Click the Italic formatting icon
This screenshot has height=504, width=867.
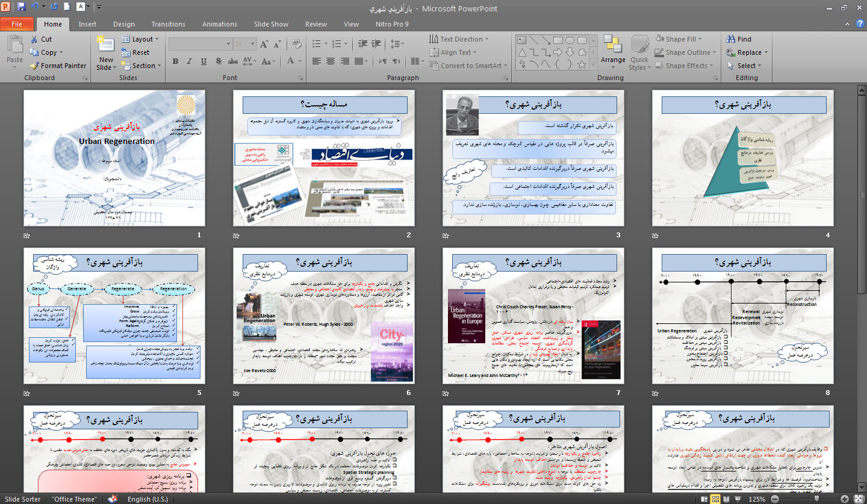click(189, 61)
